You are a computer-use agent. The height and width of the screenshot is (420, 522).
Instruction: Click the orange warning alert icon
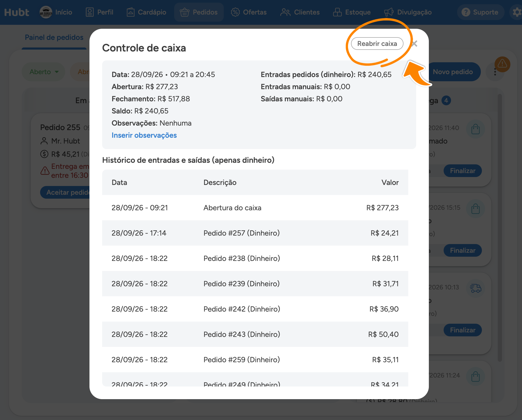(x=502, y=64)
